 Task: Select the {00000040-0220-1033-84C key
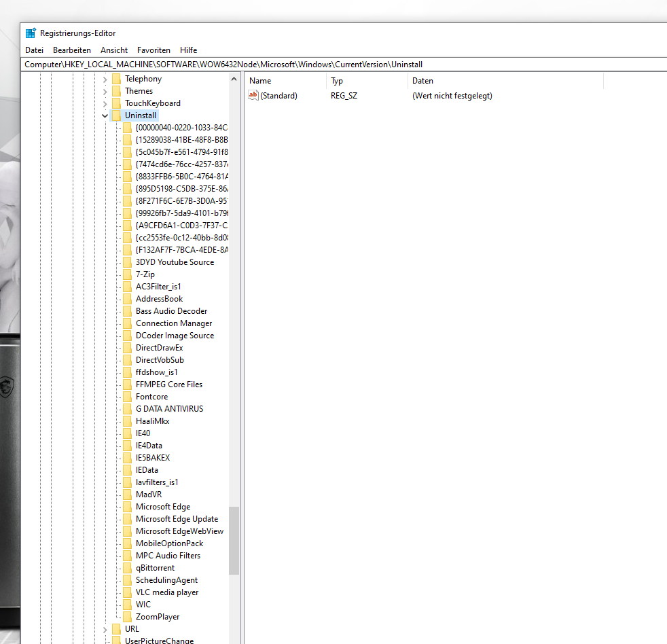181,128
